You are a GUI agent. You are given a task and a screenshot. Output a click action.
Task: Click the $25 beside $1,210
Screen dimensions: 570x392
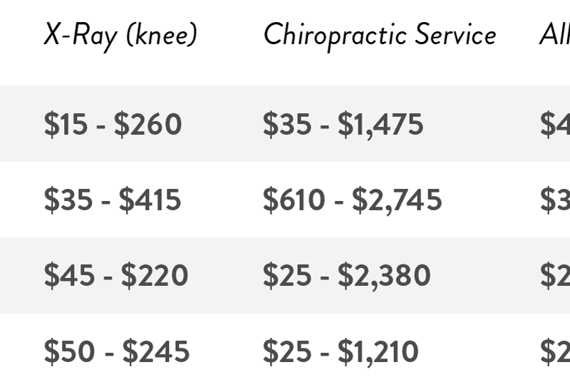coord(286,351)
